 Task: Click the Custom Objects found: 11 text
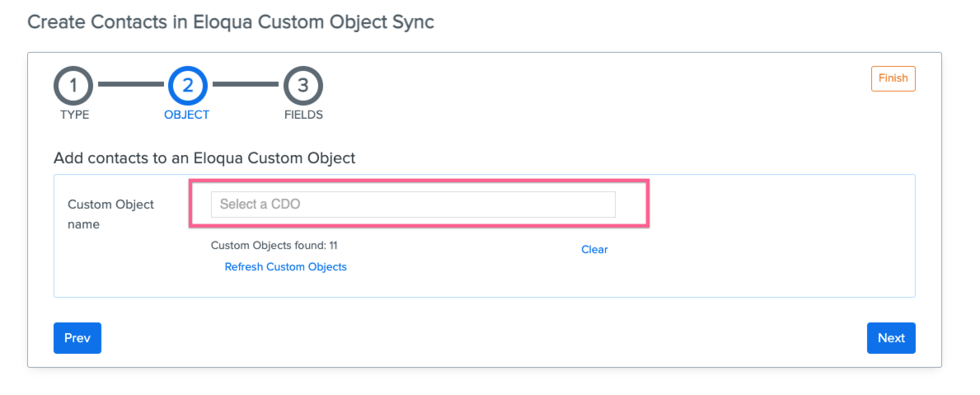pyautogui.click(x=274, y=246)
